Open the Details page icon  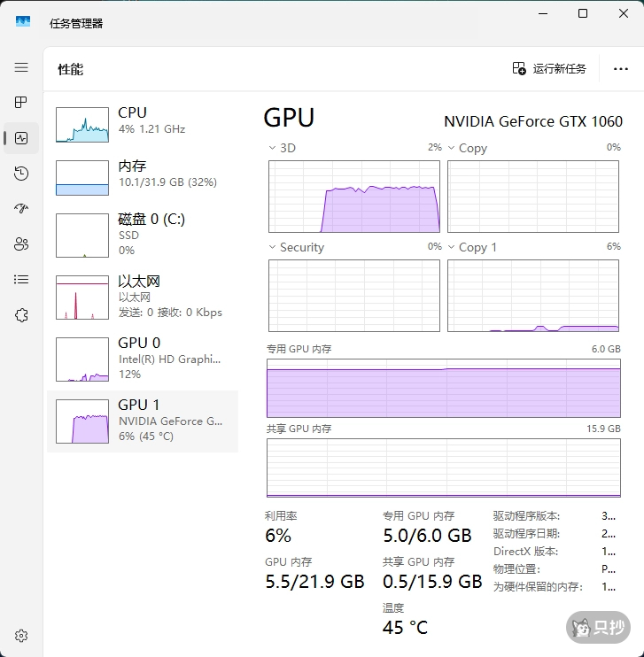click(x=21, y=280)
